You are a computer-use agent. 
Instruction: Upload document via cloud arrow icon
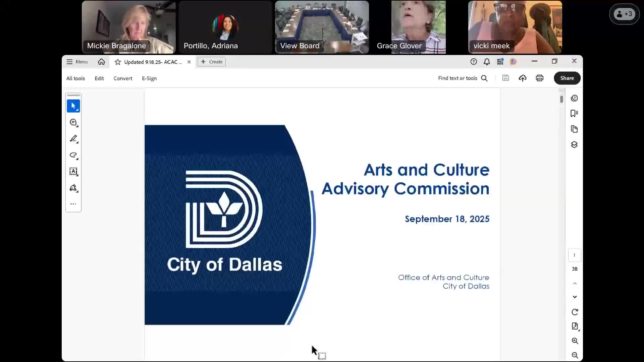coord(522,78)
